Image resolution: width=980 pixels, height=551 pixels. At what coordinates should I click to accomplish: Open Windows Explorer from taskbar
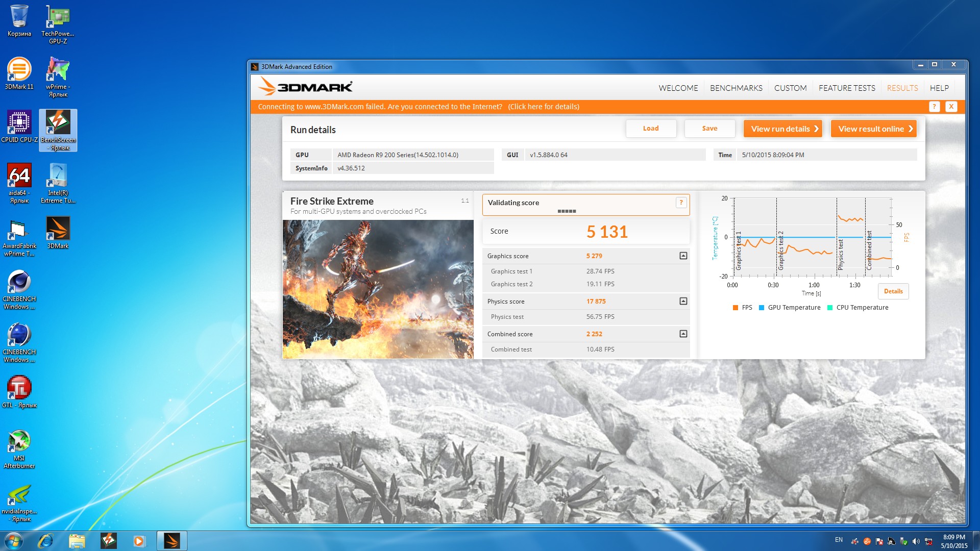77,541
